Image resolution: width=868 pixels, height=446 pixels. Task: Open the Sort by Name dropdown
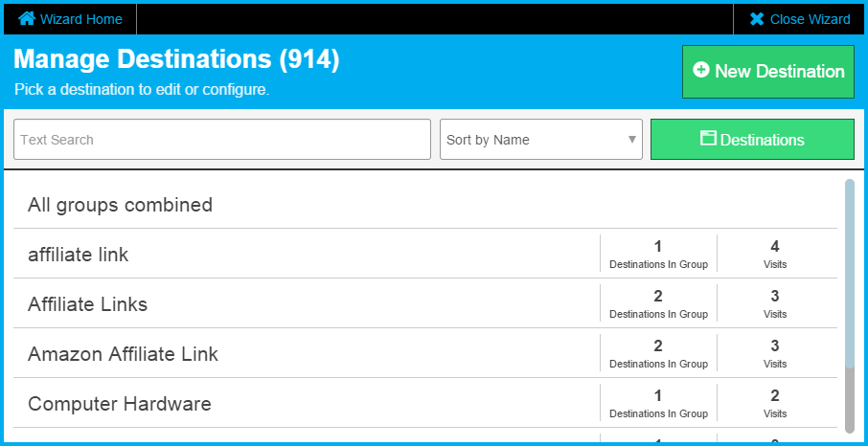click(x=541, y=140)
